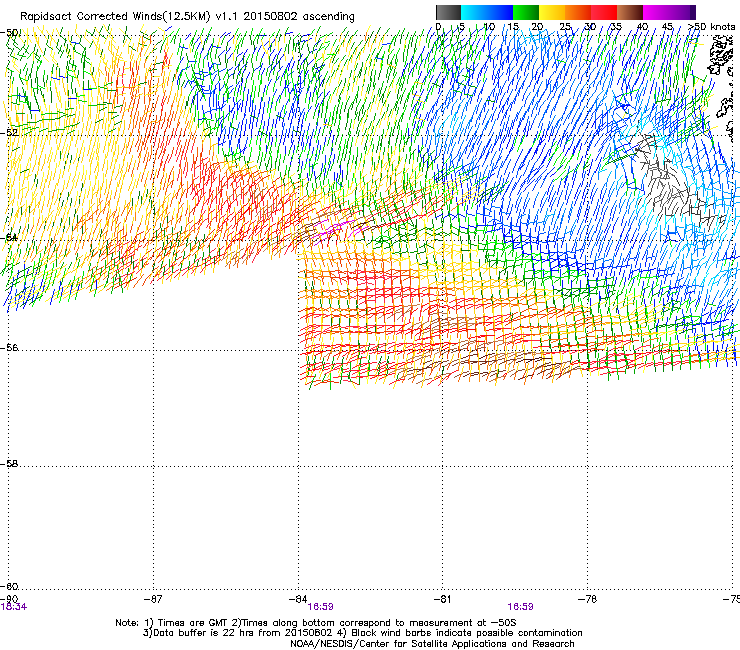
Task: Click the '30' legend scale label
Action: click(x=590, y=26)
